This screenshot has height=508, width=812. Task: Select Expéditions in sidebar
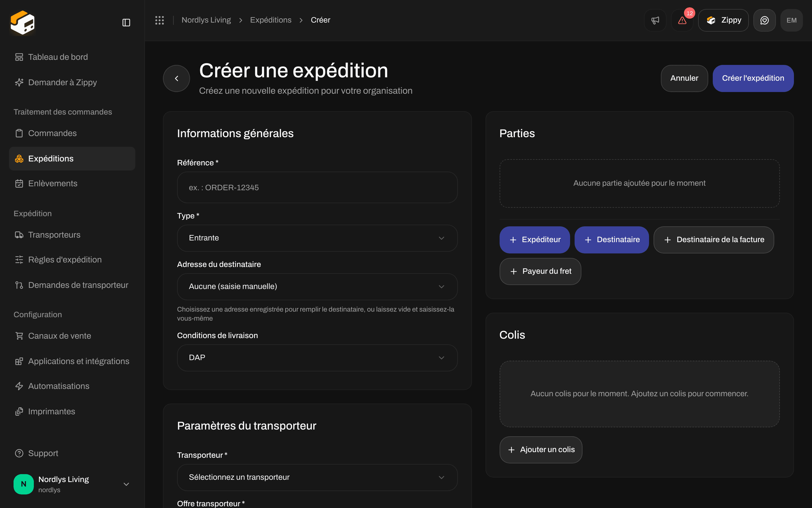[72, 159]
